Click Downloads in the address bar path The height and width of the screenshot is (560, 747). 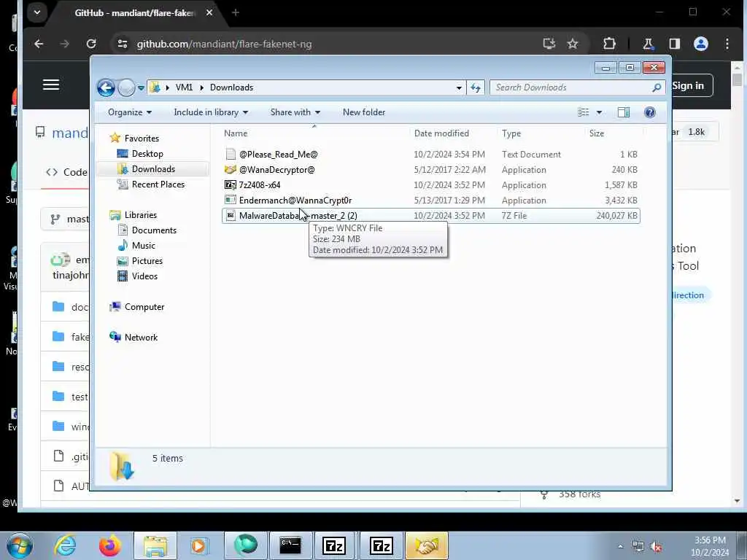coord(231,87)
